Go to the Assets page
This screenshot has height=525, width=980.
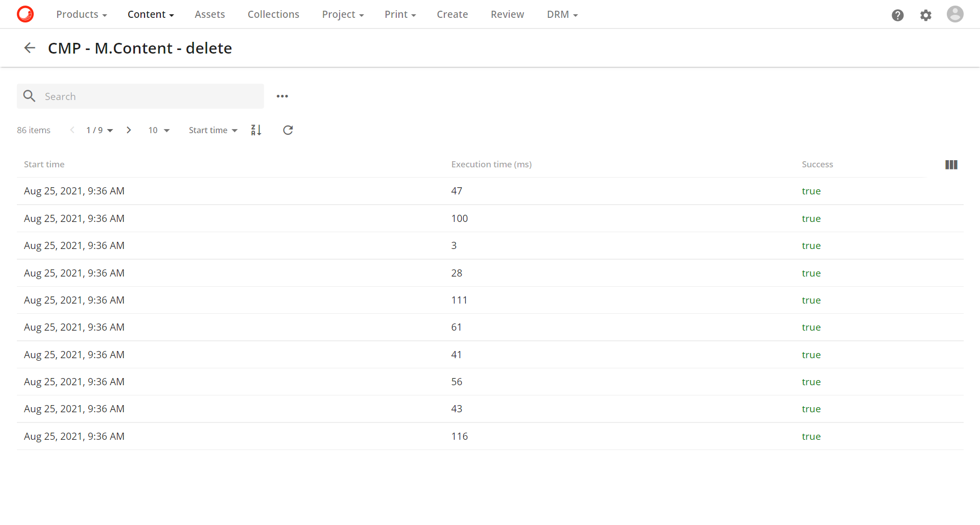click(x=209, y=14)
